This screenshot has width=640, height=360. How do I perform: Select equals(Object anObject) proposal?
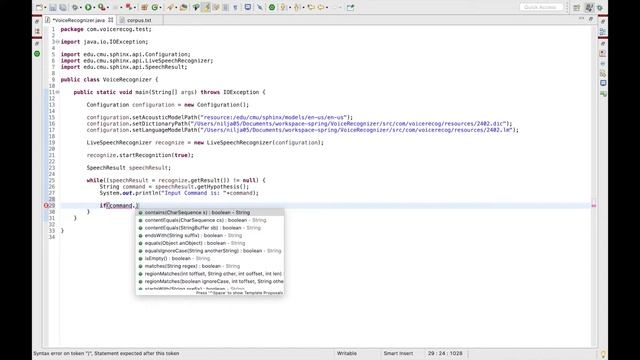[210, 243]
